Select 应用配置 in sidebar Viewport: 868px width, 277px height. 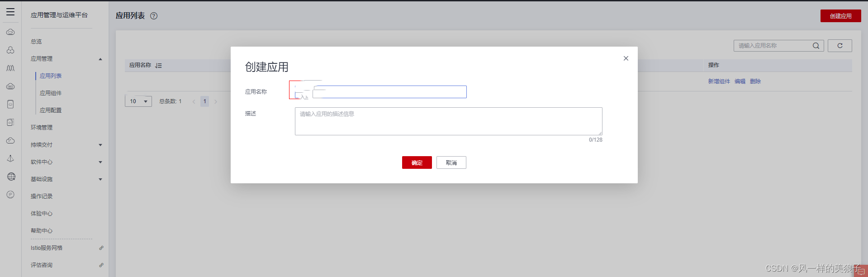coord(51,110)
